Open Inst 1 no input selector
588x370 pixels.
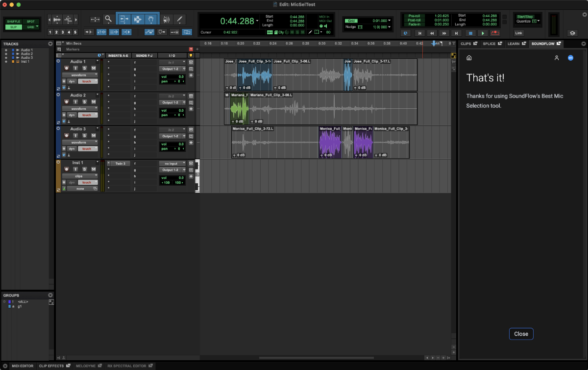pyautogui.click(x=172, y=163)
